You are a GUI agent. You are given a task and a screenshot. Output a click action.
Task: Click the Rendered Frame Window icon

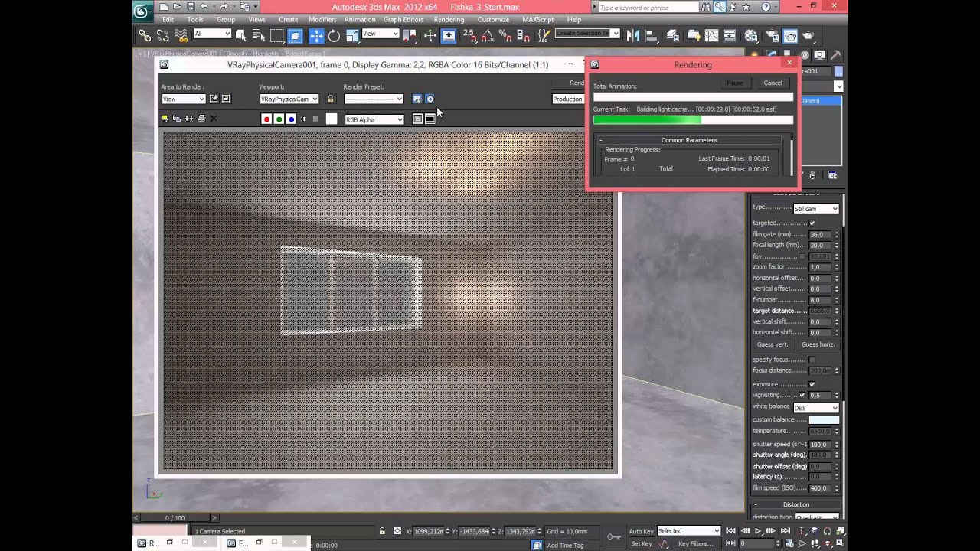pyautogui.click(x=790, y=35)
